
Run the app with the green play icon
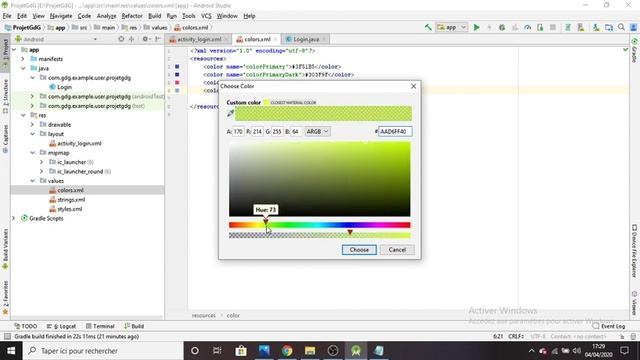[476, 27]
